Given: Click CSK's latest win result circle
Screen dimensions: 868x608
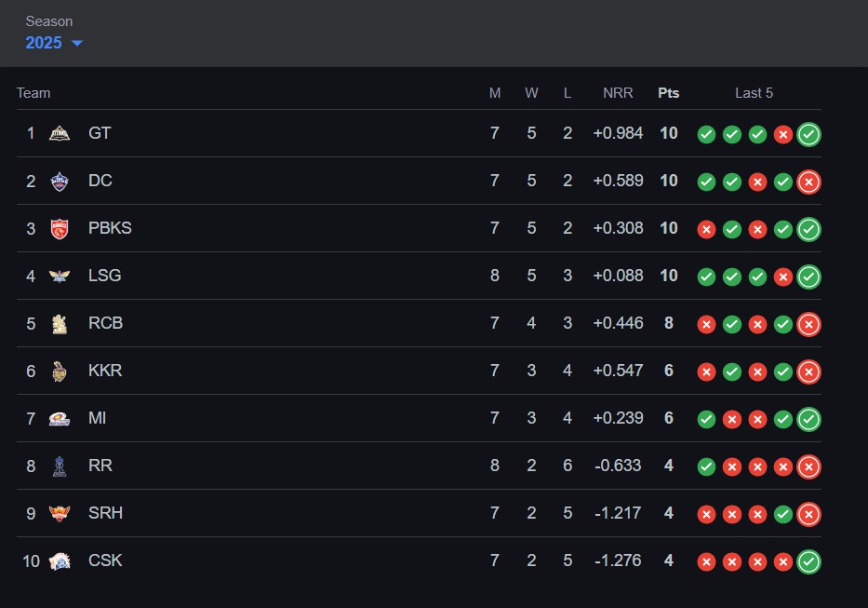Looking at the screenshot, I should [x=808, y=561].
